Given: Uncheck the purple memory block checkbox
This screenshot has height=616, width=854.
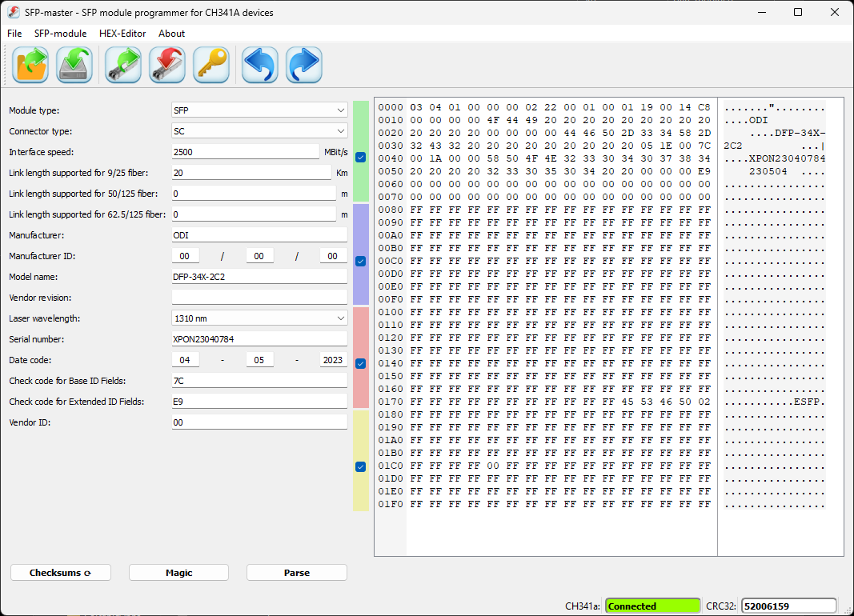Looking at the screenshot, I should pos(360,261).
